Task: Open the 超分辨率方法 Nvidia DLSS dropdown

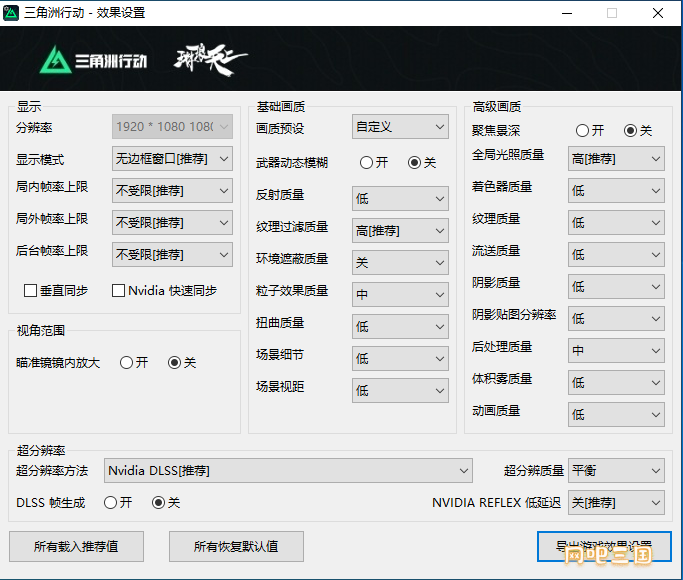Action: click(x=288, y=471)
